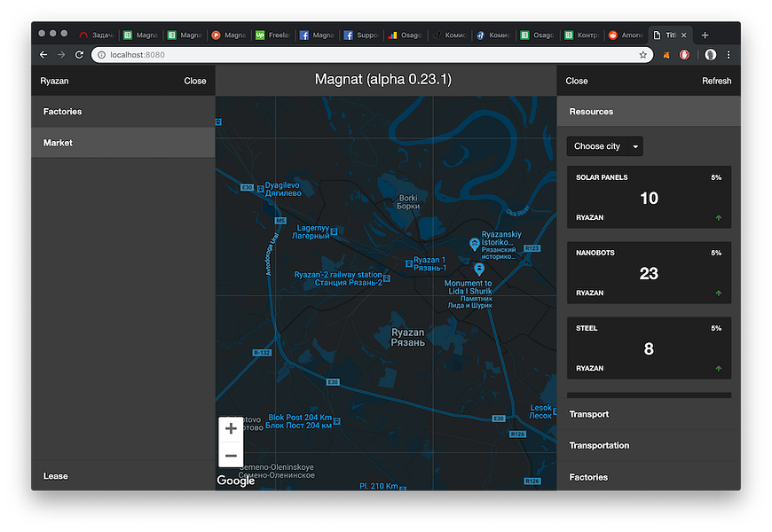This screenshot has height=532, width=772.
Task: Click the Dyagilevo station icon on map
Action: click(260, 189)
